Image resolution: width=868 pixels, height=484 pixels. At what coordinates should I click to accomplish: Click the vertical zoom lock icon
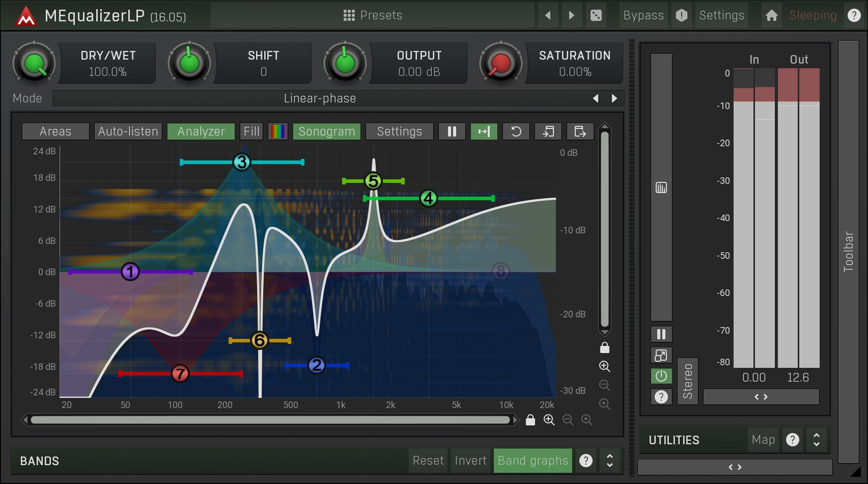pyautogui.click(x=605, y=348)
